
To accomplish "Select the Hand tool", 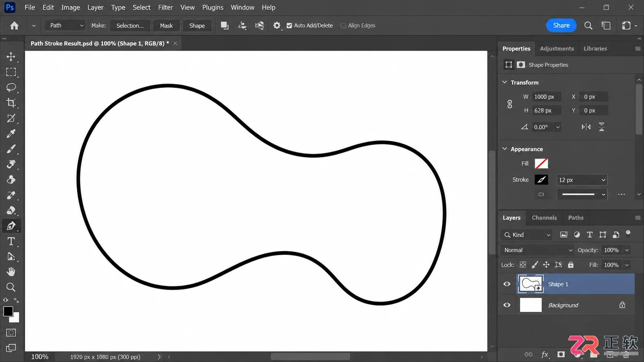I will 11,272.
